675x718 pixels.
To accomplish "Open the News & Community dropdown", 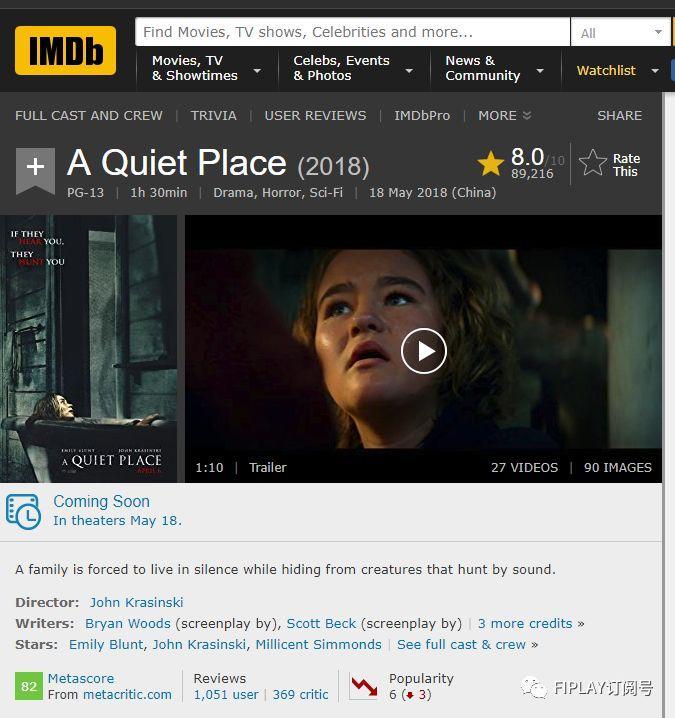I will [495, 68].
